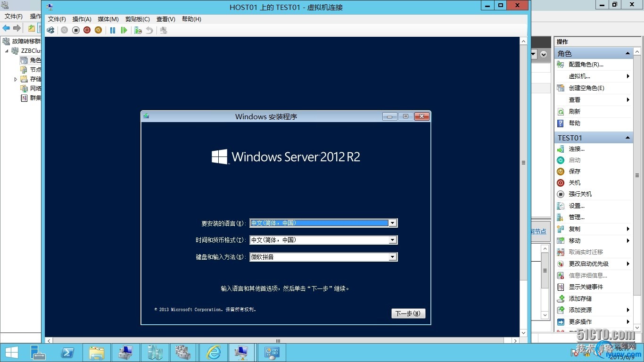Click VM window vertical scrollbar thumb
The height and width of the screenshot is (362, 644).
(523, 163)
